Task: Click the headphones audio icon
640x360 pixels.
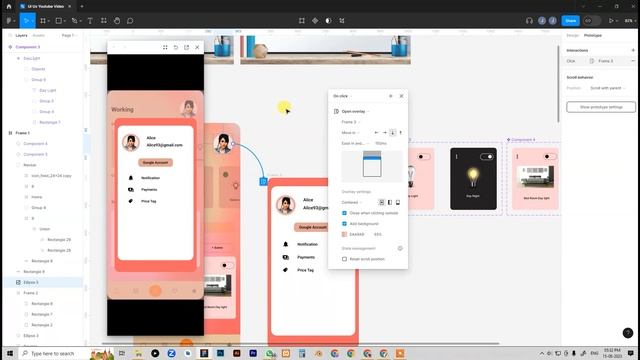Action: tap(529, 21)
